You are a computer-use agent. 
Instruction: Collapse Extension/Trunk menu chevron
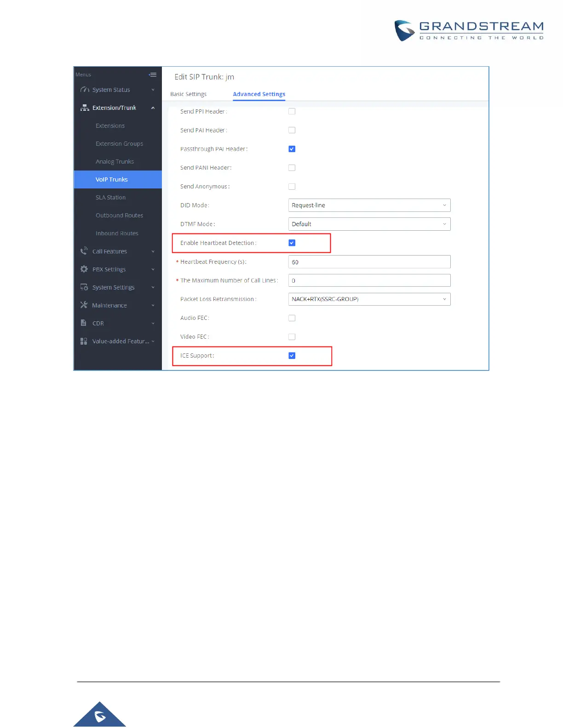click(153, 108)
